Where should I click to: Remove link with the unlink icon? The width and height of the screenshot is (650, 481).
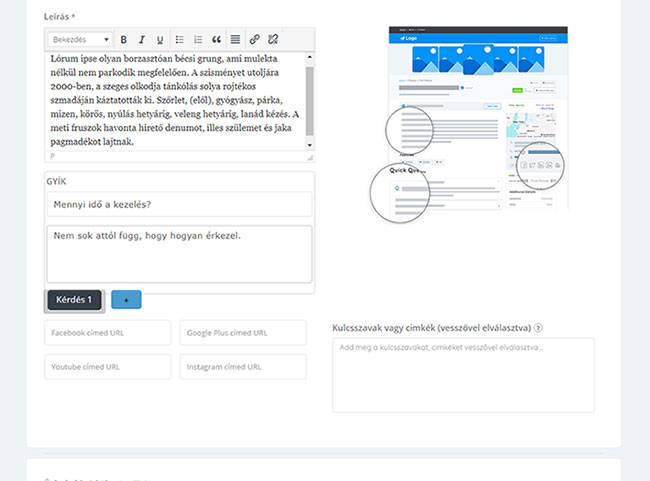[x=273, y=40]
